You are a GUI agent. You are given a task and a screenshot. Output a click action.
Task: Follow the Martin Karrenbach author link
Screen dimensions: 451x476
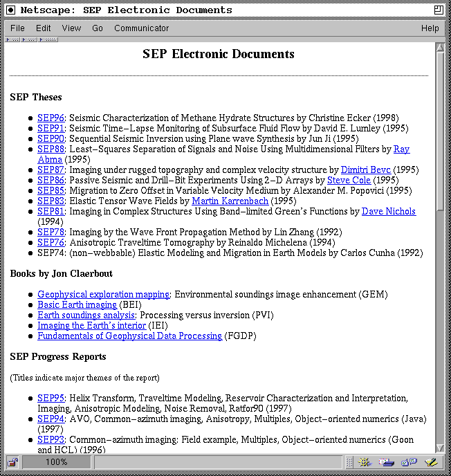coord(230,201)
